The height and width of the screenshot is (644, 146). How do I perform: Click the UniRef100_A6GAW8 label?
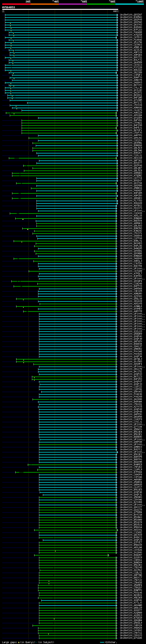[x=131, y=605]
